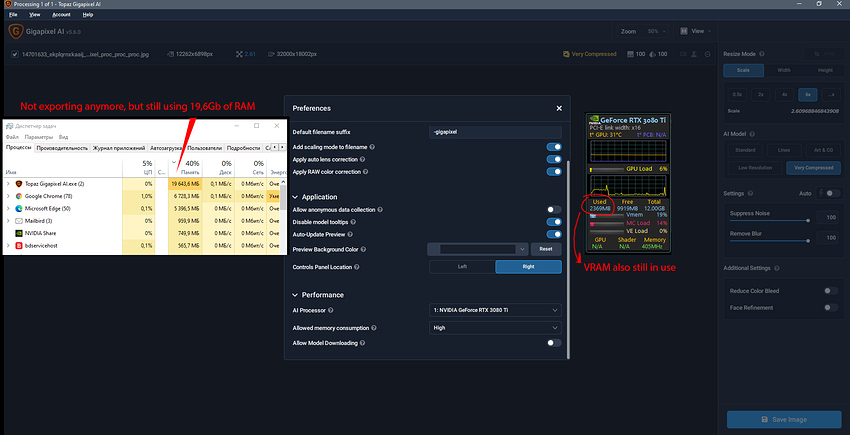Toggle Apply auto lens correction off
This screenshot has width=850, height=435.
point(554,159)
